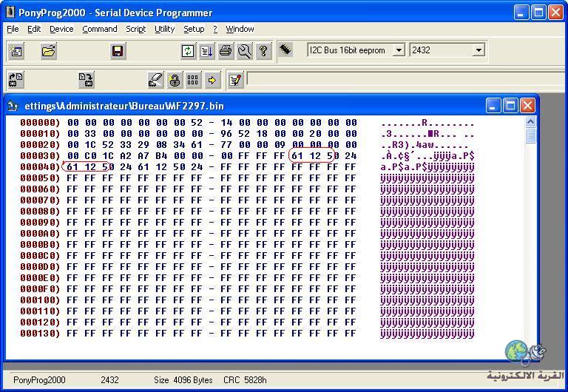Maximize the MF2297.bin inner window
Viewport: 568px width, 392px height.
(x=511, y=106)
